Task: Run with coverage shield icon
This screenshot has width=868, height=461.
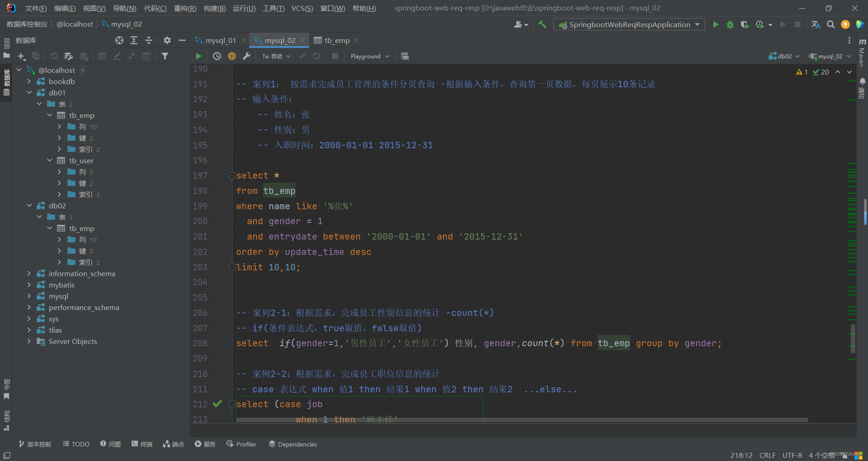Action: 745,24
